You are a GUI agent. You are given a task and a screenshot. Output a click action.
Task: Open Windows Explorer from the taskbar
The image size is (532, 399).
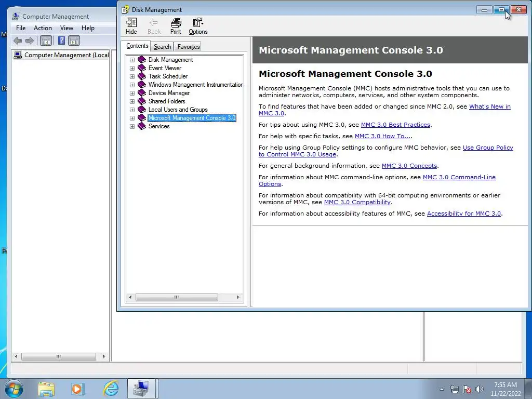pyautogui.click(x=46, y=389)
